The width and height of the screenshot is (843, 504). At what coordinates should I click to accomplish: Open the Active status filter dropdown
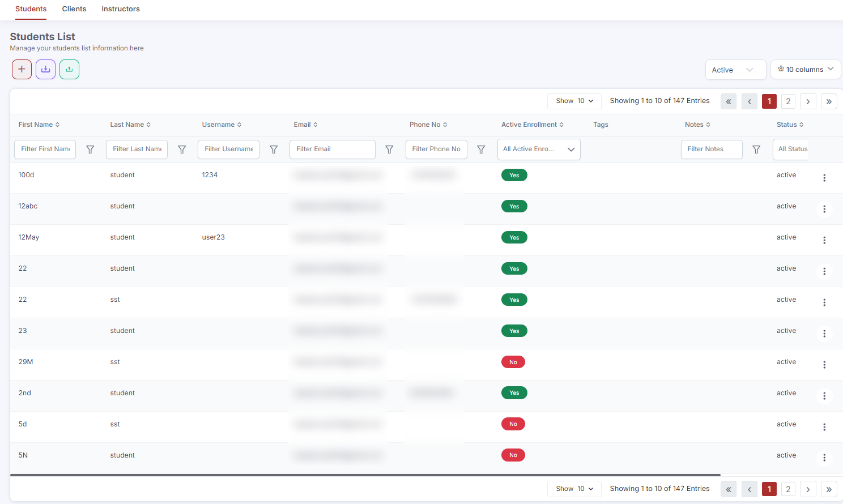click(x=735, y=70)
